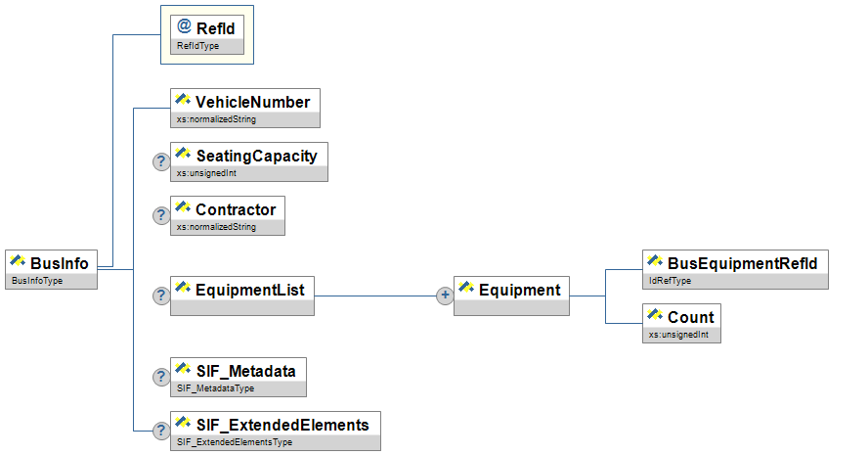Click the optional question mark next to SIF_Metadata
The image size is (868, 455).
[160, 377]
